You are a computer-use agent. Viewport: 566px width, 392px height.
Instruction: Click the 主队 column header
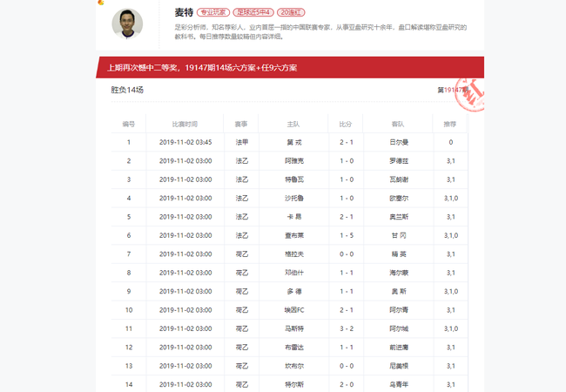[x=293, y=125]
